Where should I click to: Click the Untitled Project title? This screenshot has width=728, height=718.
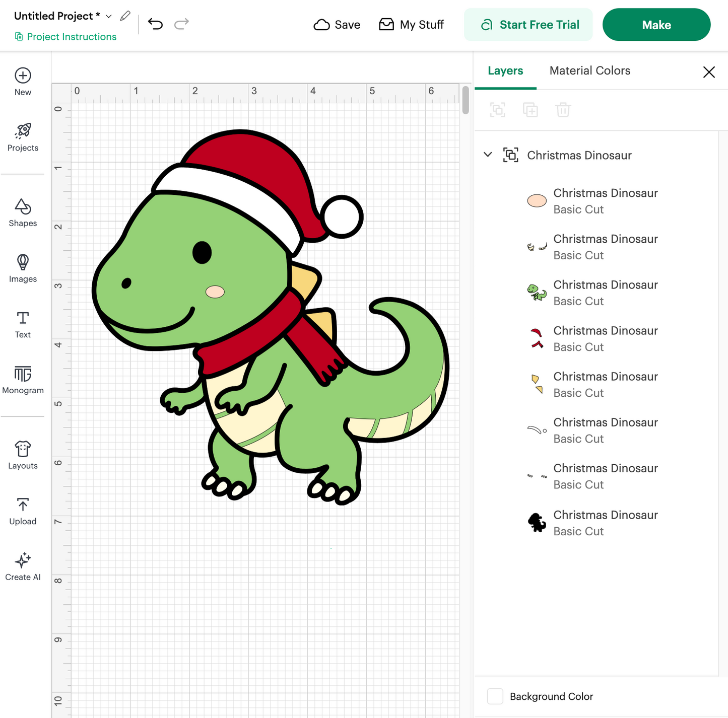click(57, 16)
